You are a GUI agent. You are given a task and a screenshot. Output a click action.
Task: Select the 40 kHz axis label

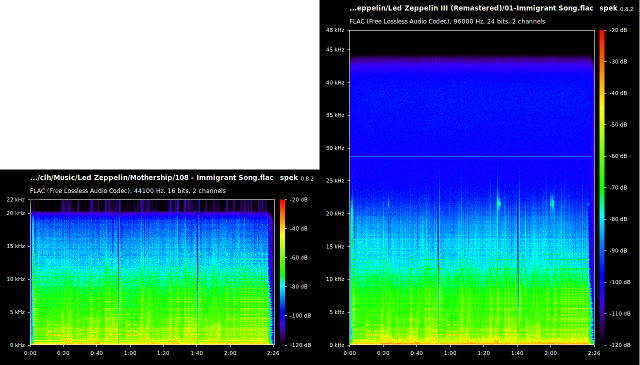coord(335,82)
